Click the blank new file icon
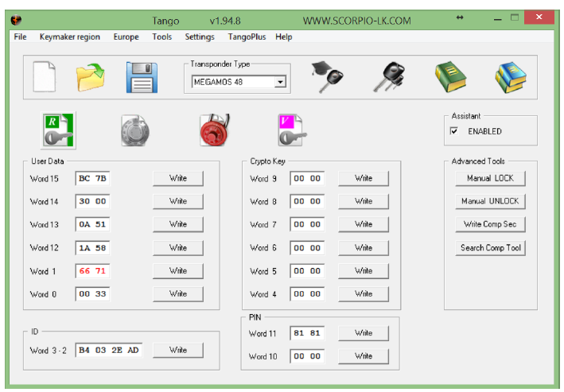Viewport: 564px width, 392px height. [45, 76]
